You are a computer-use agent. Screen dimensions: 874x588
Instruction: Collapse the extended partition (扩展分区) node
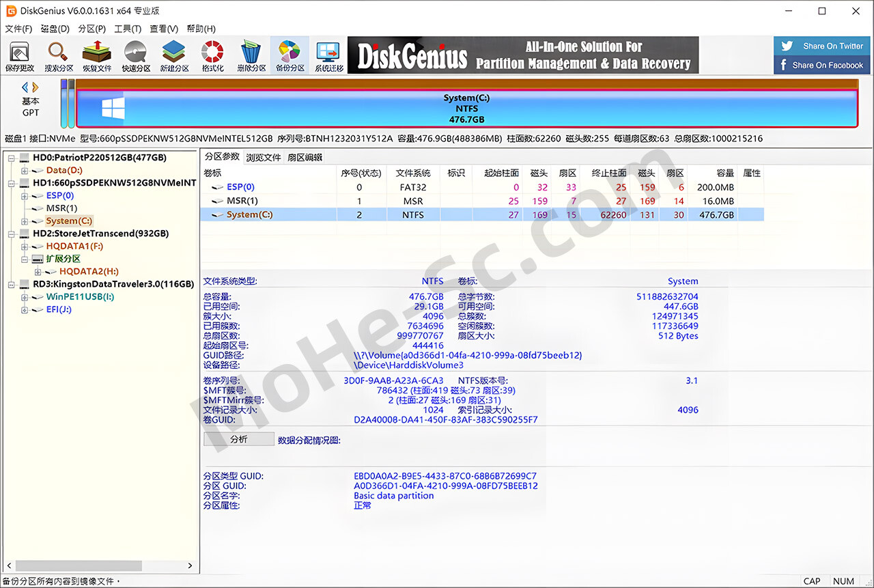(x=25, y=260)
